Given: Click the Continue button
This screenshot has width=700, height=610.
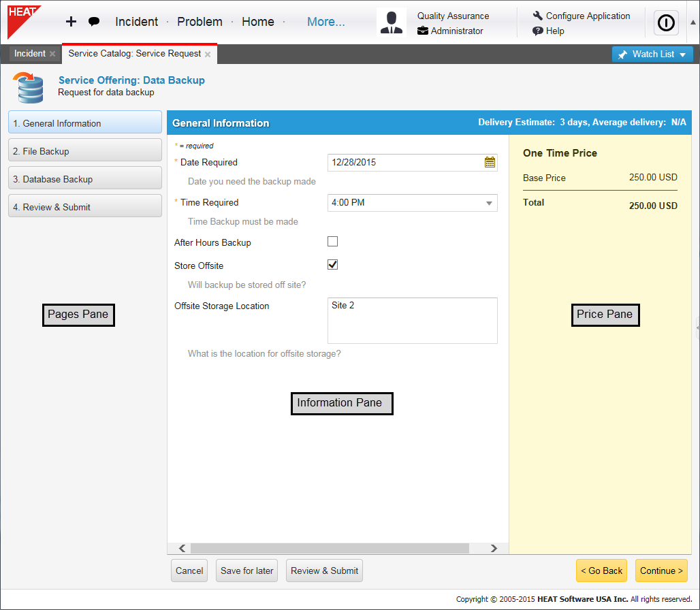Looking at the screenshot, I should 661,571.
